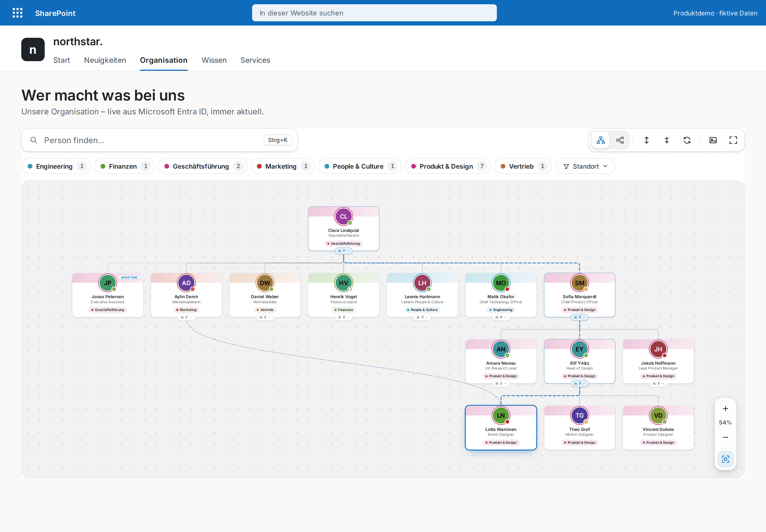Toggle the Engineering department filter
This screenshot has height=532, width=766.
pos(56,166)
